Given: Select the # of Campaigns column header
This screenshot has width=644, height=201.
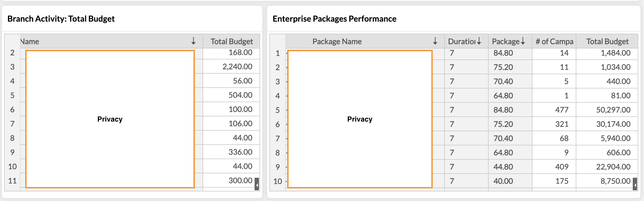Looking at the screenshot, I should (554, 41).
